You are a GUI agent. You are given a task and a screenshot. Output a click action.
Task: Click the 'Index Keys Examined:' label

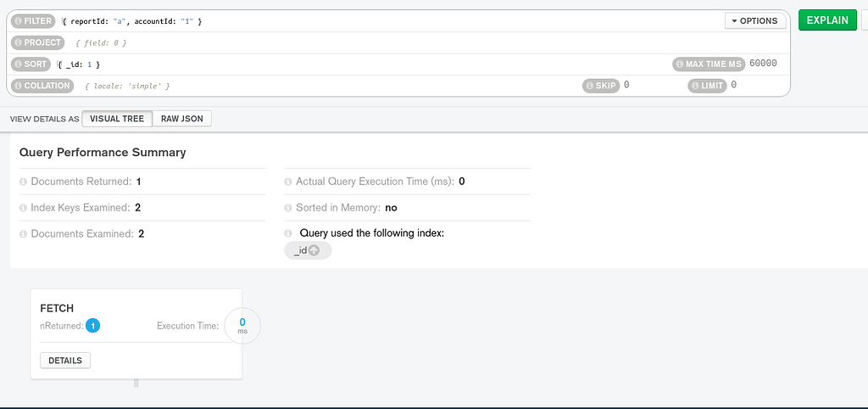81,208
